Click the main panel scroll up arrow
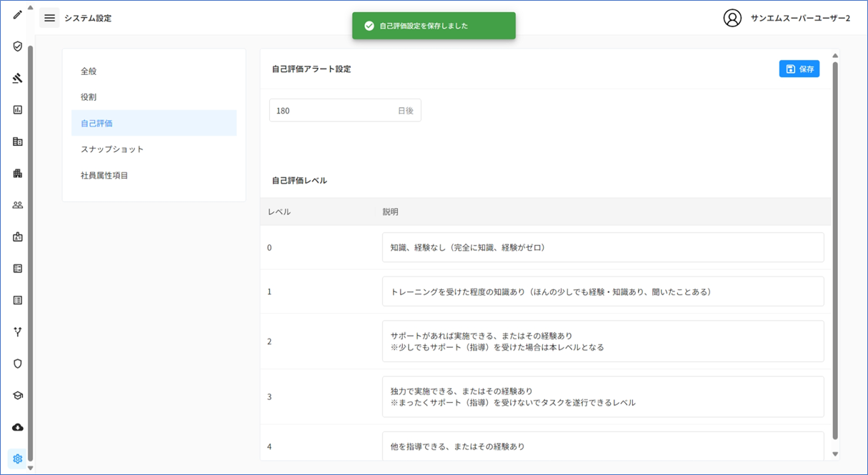Viewport: 868px width, 475px height. 835,55
